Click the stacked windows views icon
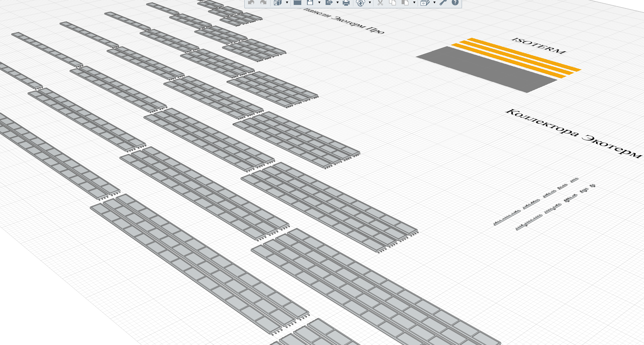 click(x=425, y=3)
